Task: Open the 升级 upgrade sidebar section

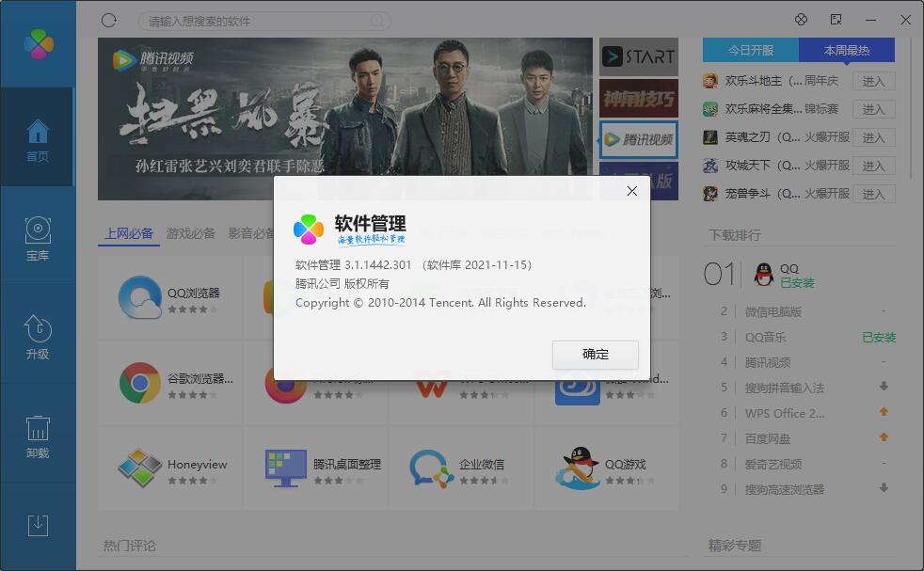Action: click(x=38, y=337)
